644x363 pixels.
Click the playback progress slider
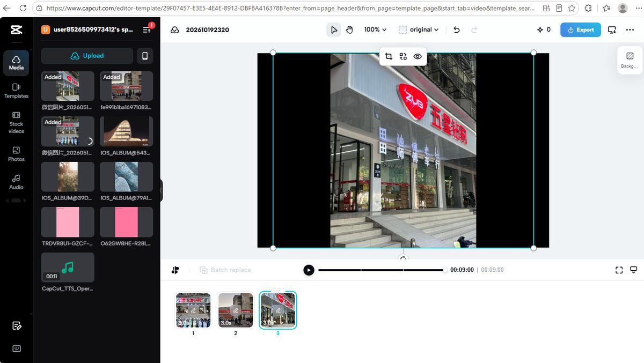[x=382, y=270]
